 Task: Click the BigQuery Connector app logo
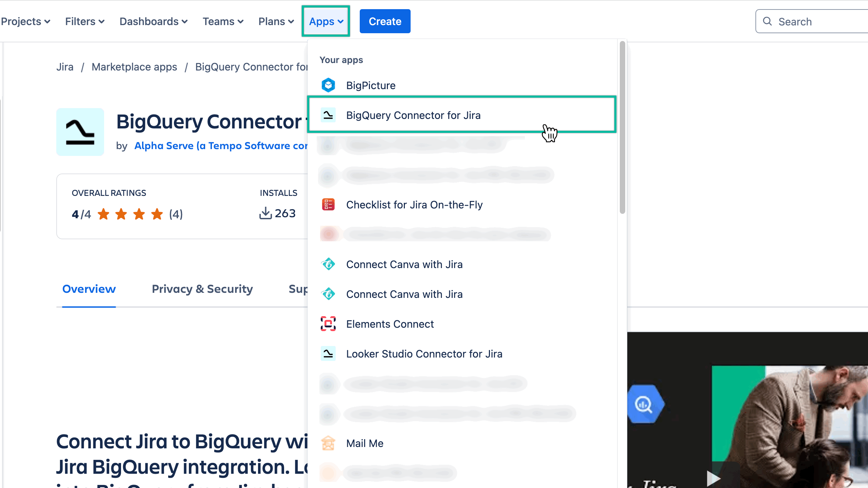click(80, 132)
